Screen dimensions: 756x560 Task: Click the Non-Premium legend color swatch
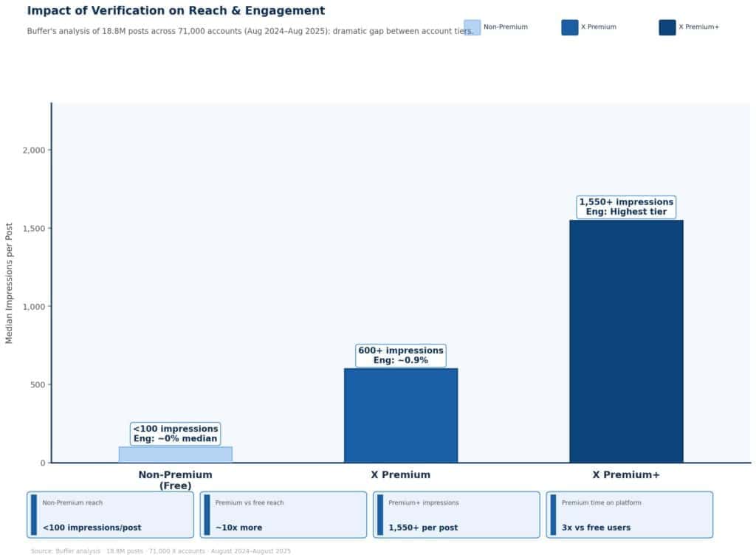pyautogui.click(x=472, y=27)
